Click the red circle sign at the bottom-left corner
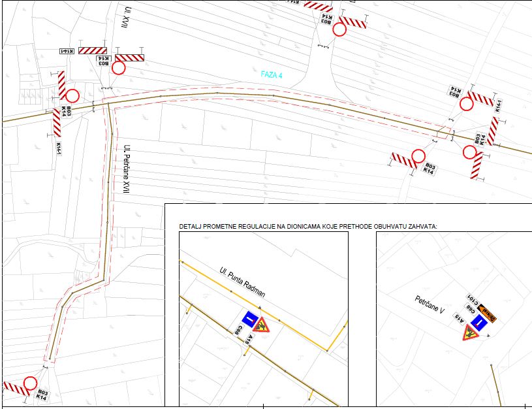Image resolution: width=532 pixels, height=409 pixels. pos(30,383)
